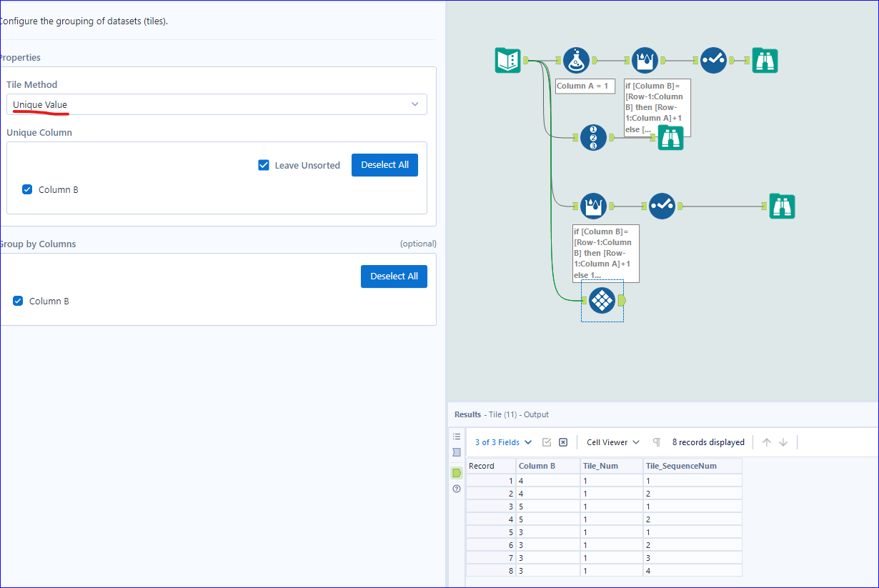
Task: Switch to the green Output anchor view
Action: pyautogui.click(x=457, y=472)
